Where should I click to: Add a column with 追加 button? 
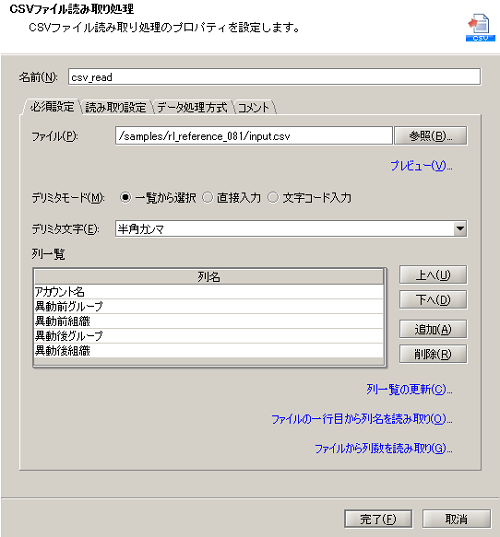tap(433, 329)
